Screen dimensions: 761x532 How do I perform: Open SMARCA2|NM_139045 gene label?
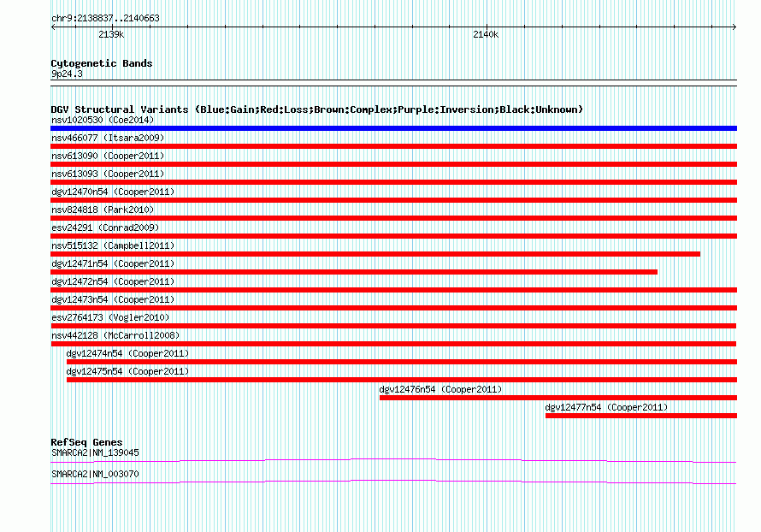95,452
